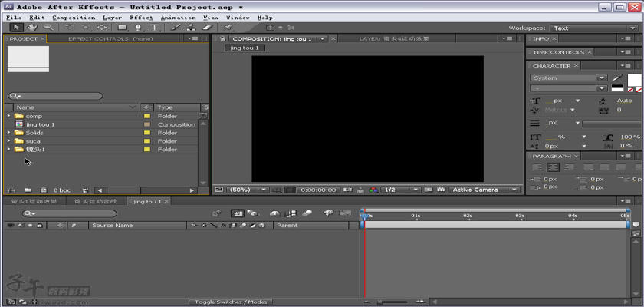Viewport: 644px width, 307px height.
Task: Select the Rectangle mask tool
Action: [x=123, y=28]
